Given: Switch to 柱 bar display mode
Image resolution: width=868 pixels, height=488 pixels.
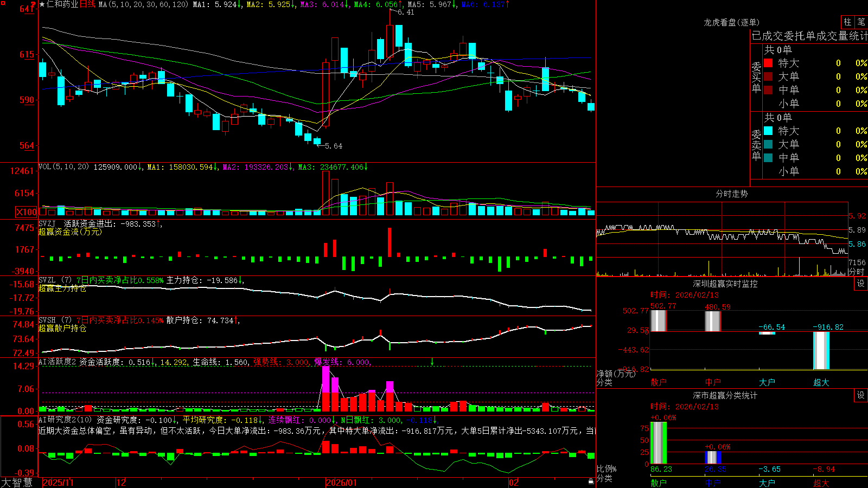Looking at the screenshot, I should (x=847, y=22).
